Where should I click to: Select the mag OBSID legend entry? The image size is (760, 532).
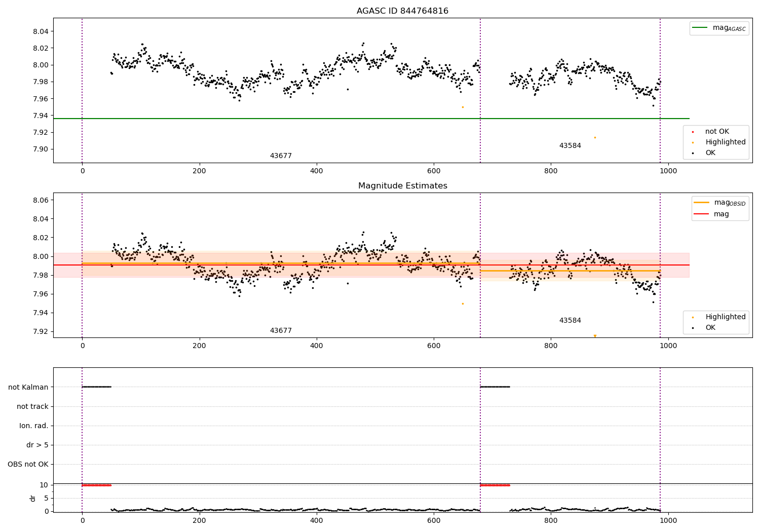click(x=720, y=203)
